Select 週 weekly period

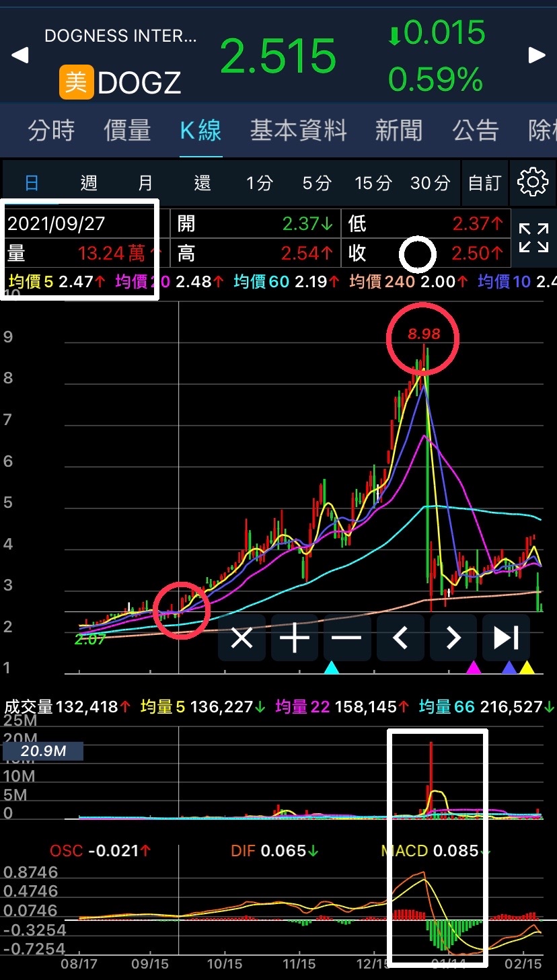click(89, 182)
